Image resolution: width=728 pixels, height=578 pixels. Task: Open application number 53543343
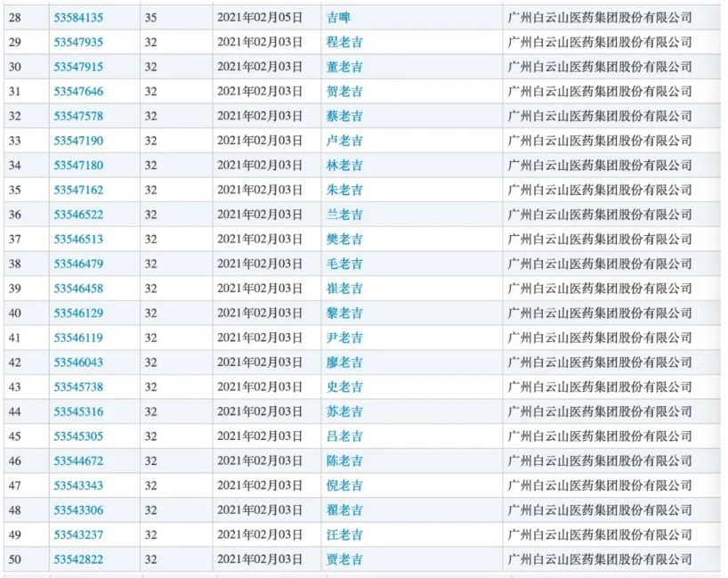[78, 485]
